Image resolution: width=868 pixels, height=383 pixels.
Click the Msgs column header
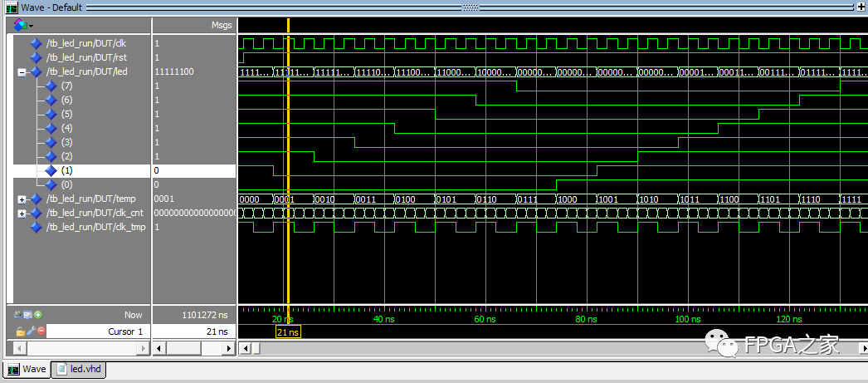[221, 26]
